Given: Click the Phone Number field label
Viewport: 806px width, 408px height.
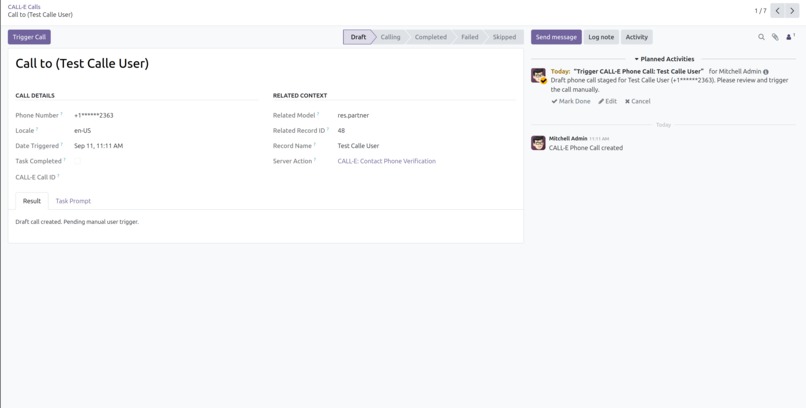Looking at the screenshot, I should tap(37, 116).
